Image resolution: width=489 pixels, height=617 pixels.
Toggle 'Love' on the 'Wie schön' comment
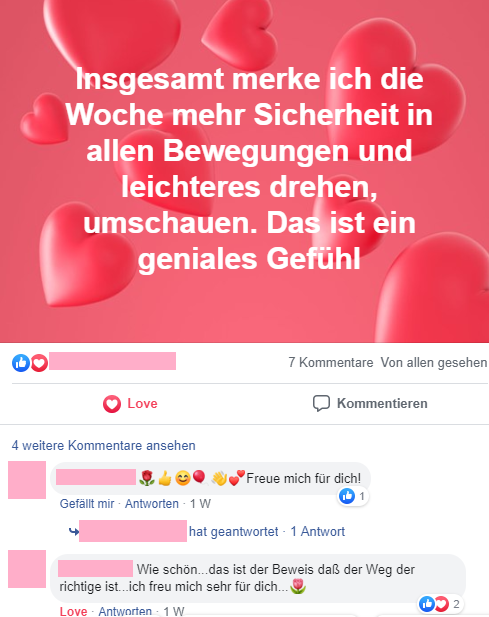[73, 611]
